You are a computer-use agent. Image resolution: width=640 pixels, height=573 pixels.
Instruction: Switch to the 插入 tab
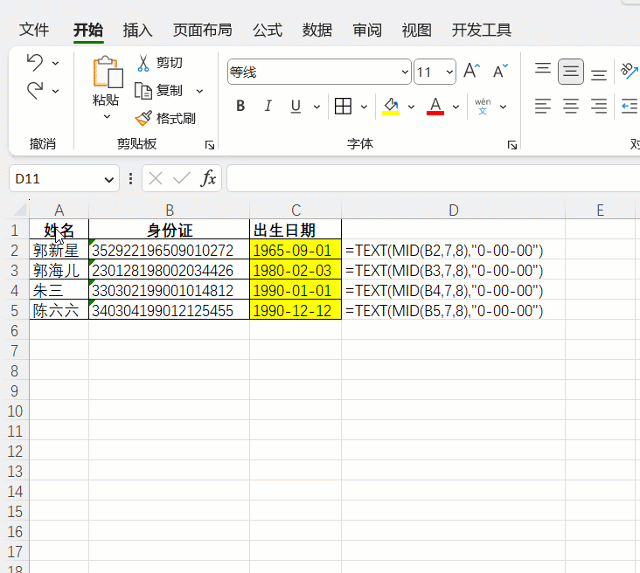tap(137, 30)
